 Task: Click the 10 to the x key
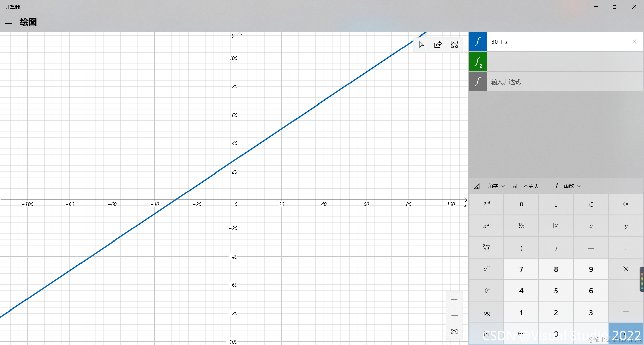486,290
